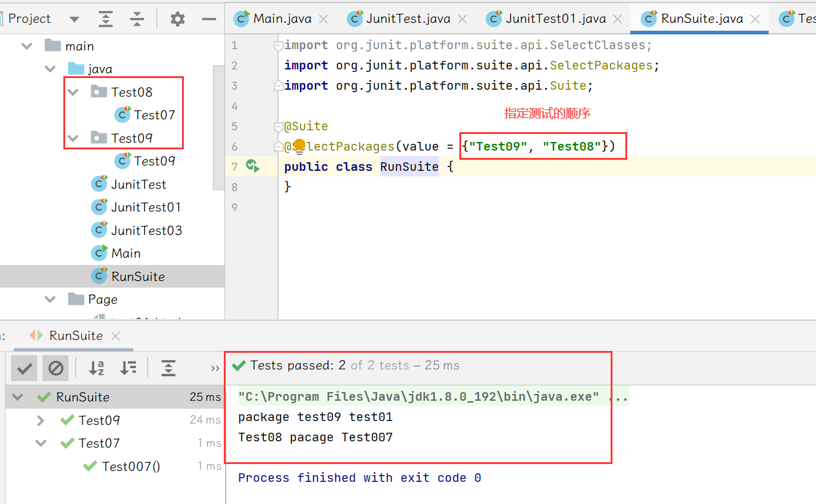Image resolution: width=816 pixels, height=504 pixels.
Task: Show more Run toolbar actions chevron
Action: (215, 368)
